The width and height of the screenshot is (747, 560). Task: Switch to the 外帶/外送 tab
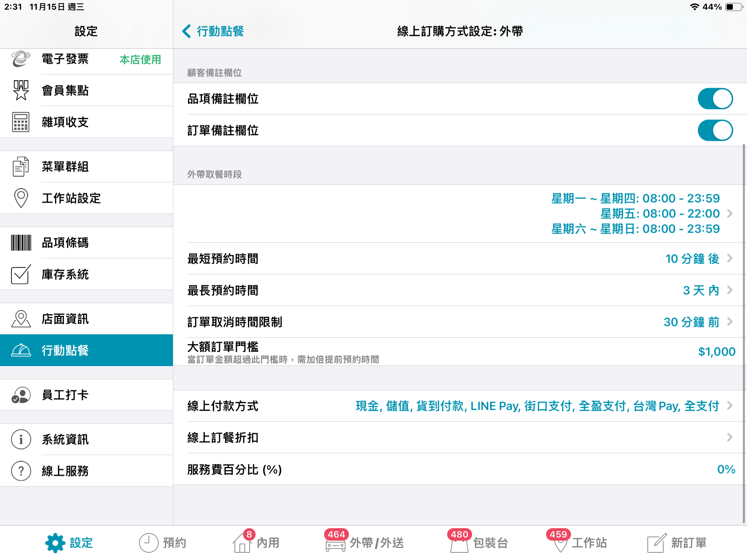364,542
